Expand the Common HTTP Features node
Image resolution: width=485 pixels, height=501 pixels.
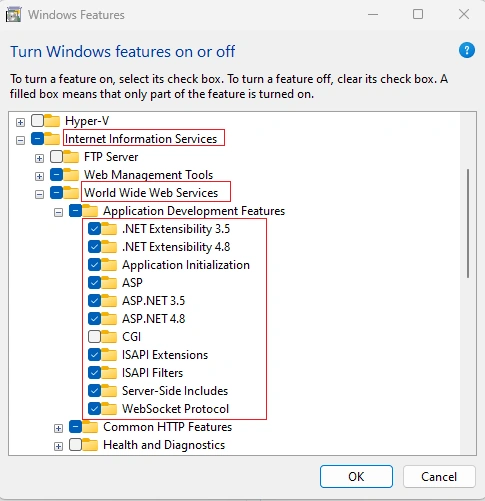[x=58, y=428]
